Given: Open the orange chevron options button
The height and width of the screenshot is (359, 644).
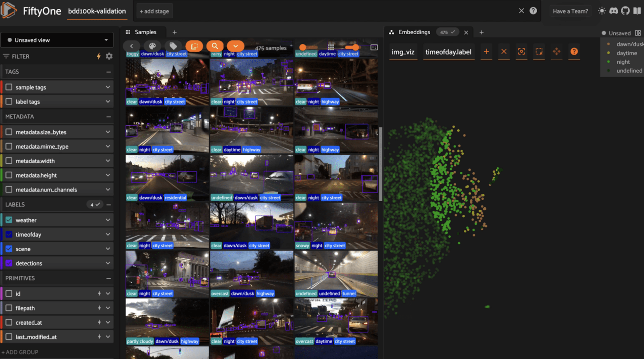Looking at the screenshot, I should (x=235, y=46).
